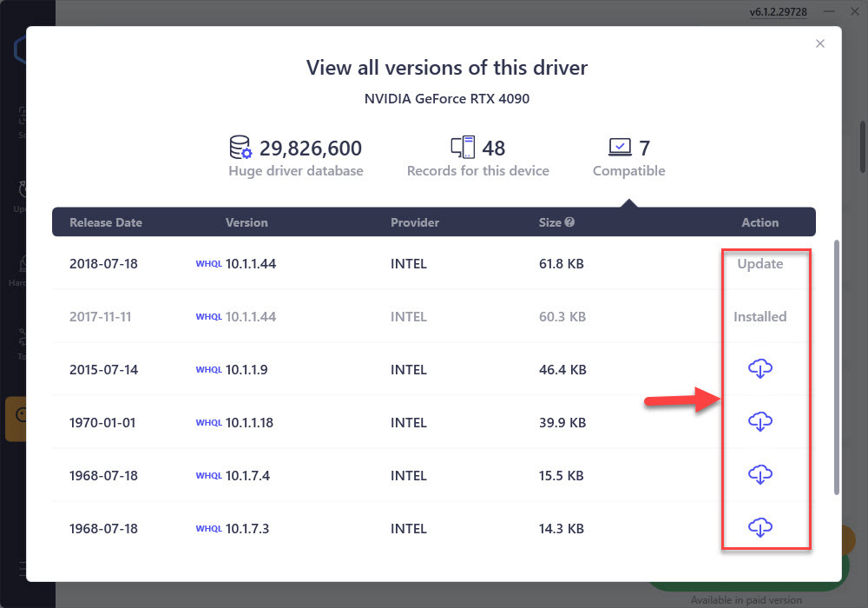Screen dimensions: 868x608
Task: Click the Provider column header
Action: (x=415, y=222)
